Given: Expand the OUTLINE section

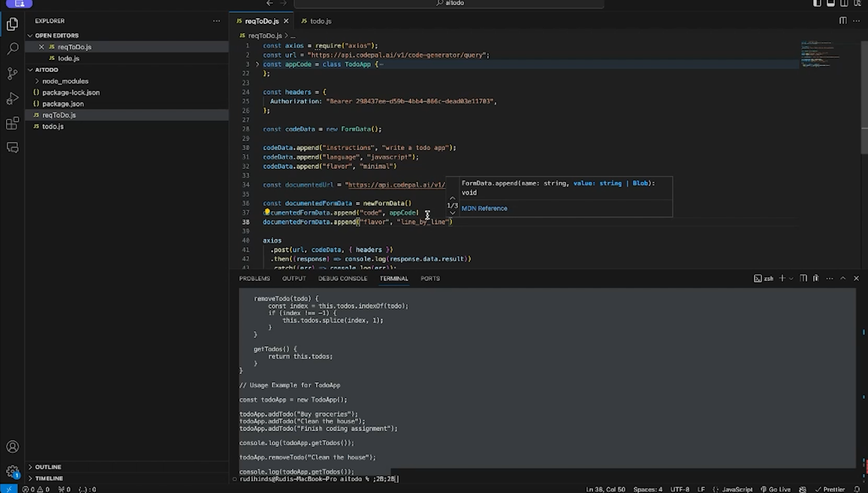Looking at the screenshot, I should [x=48, y=467].
